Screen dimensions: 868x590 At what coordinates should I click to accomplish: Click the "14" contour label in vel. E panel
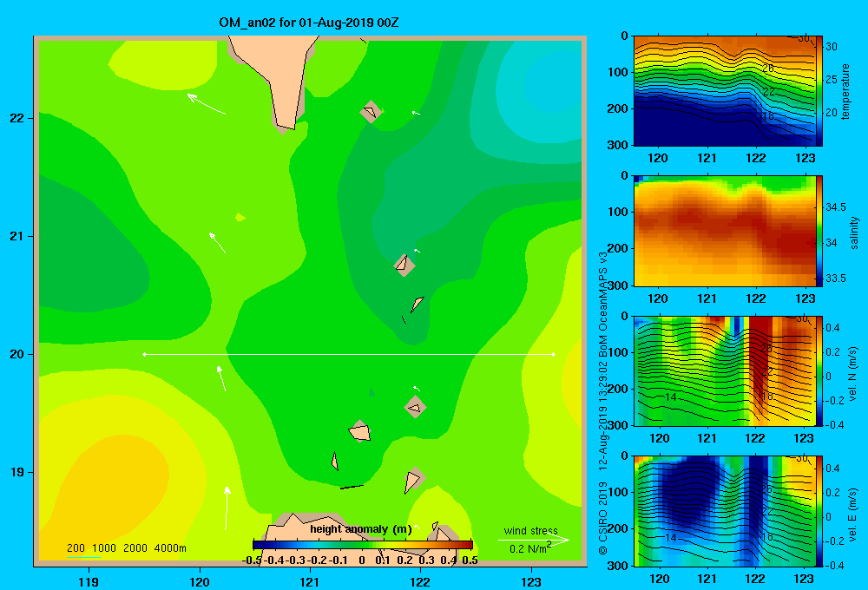tap(670, 537)
